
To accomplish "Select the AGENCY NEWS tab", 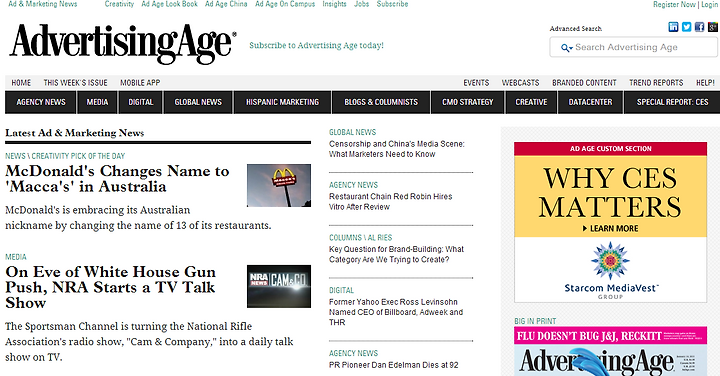I will click(41, 102).
